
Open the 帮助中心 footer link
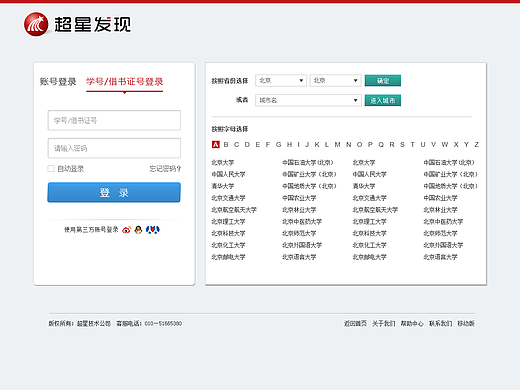click(x=412, y=323)
